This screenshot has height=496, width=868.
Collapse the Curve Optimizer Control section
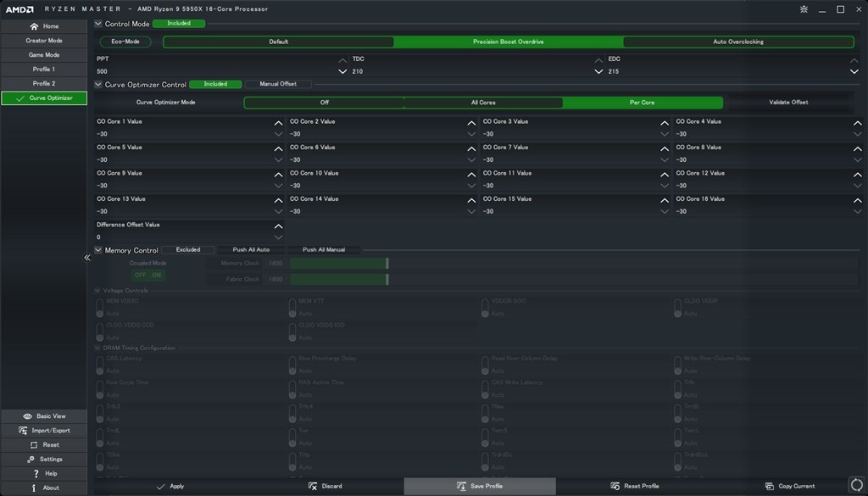(x=98, y=85)
